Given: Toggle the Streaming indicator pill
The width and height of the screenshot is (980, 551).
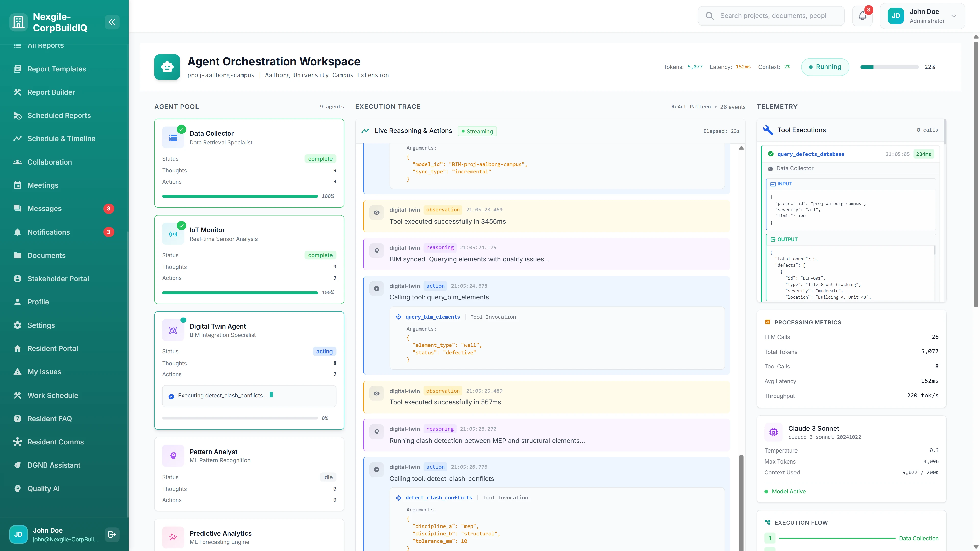Looking at the screenshot, I should point(477,131).
